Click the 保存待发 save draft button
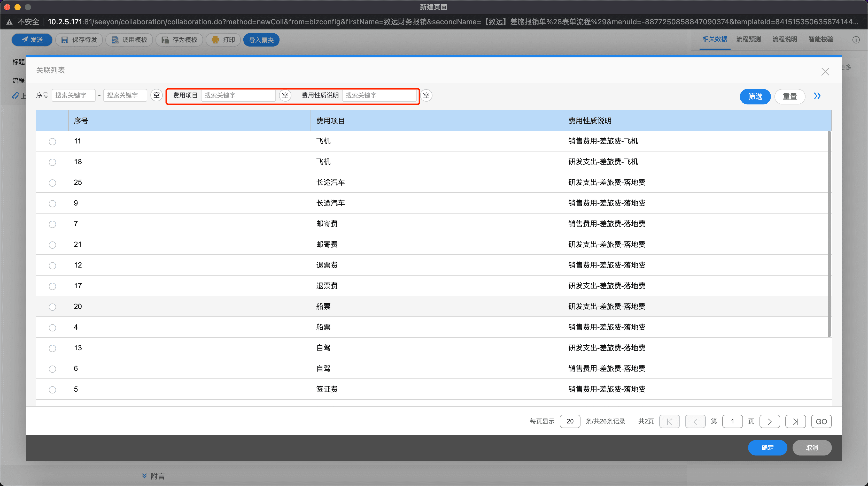The height and width of the screenshot is (486, 868). click(x=79, y=40)
